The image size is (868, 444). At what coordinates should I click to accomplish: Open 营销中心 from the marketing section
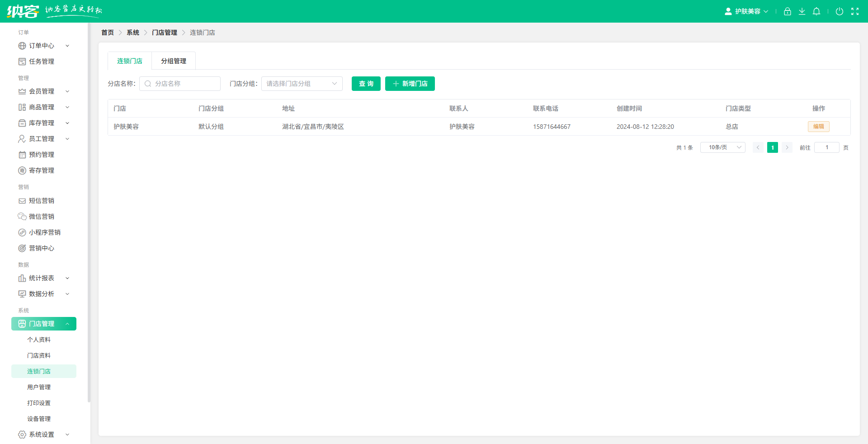[42, 248]
